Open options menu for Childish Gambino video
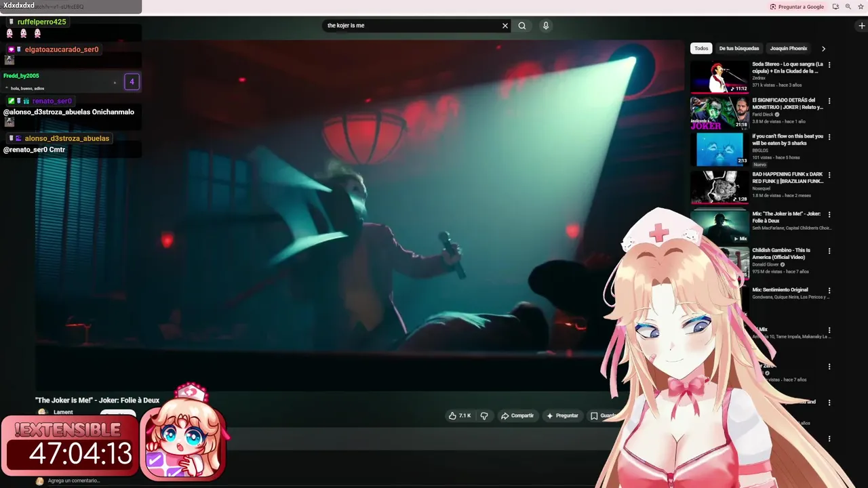 829,251
